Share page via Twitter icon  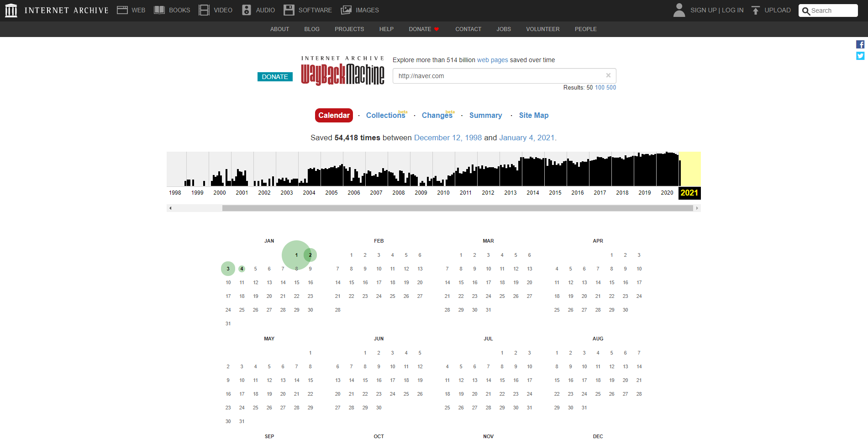(860, 56)
